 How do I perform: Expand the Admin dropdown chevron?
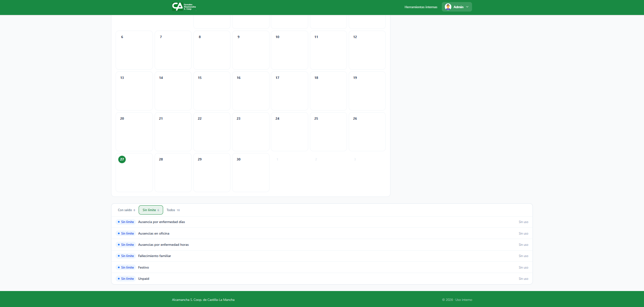[x=467, y=7]
